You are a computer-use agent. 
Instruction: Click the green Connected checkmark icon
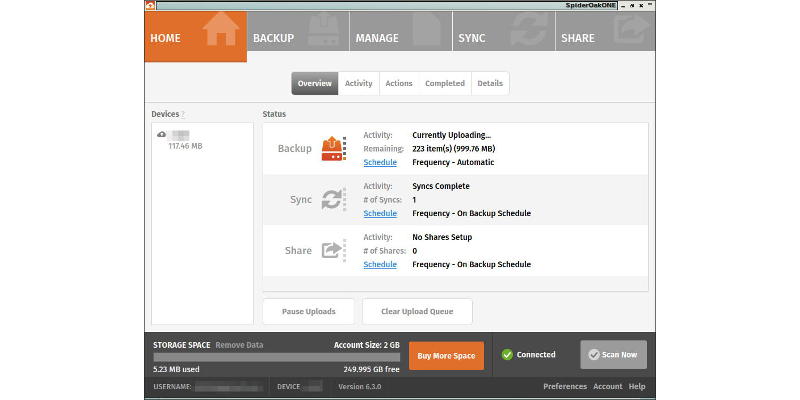(x=507, y=354)
